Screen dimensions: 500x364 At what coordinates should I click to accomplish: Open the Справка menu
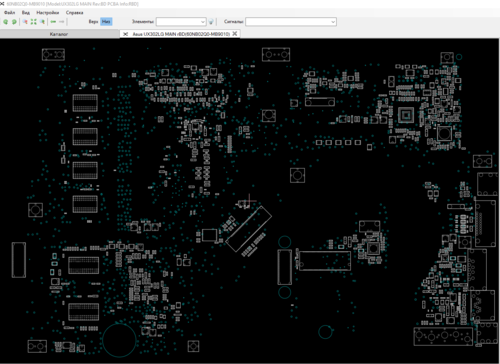pyautogui.click(x=74, y=13)
